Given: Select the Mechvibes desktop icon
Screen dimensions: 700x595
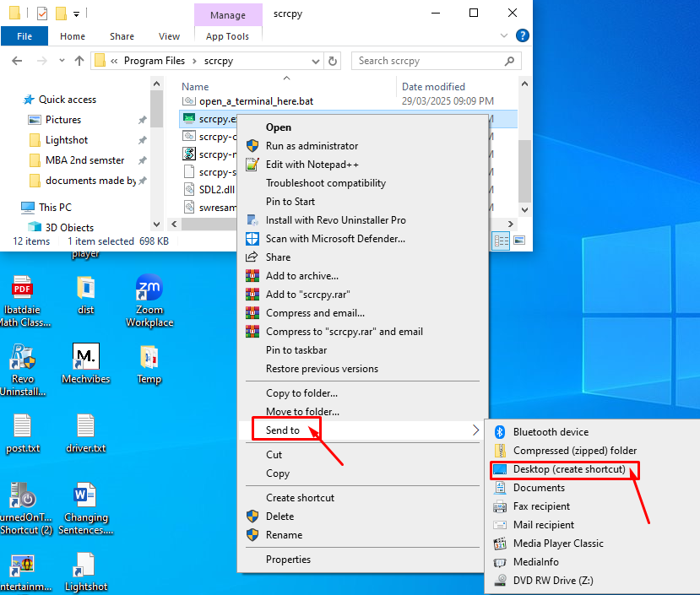Looking at the screenshot, I should pos(86,364).
